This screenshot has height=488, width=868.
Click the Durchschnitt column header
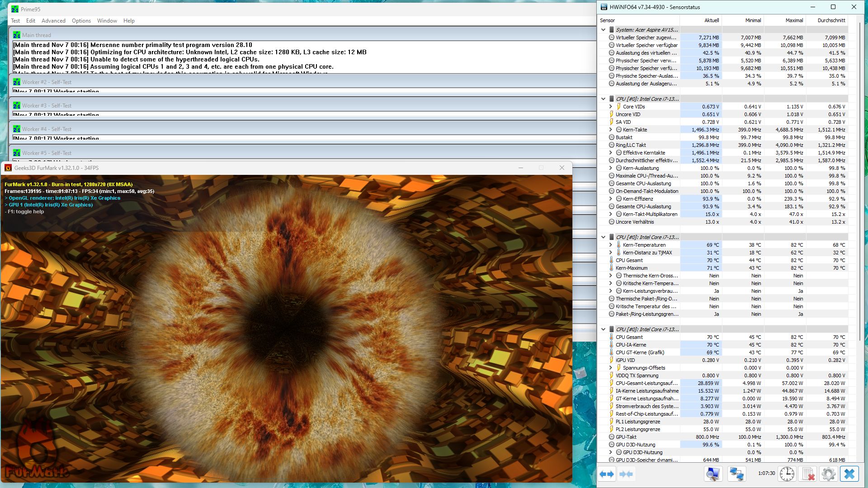point(831,20)
